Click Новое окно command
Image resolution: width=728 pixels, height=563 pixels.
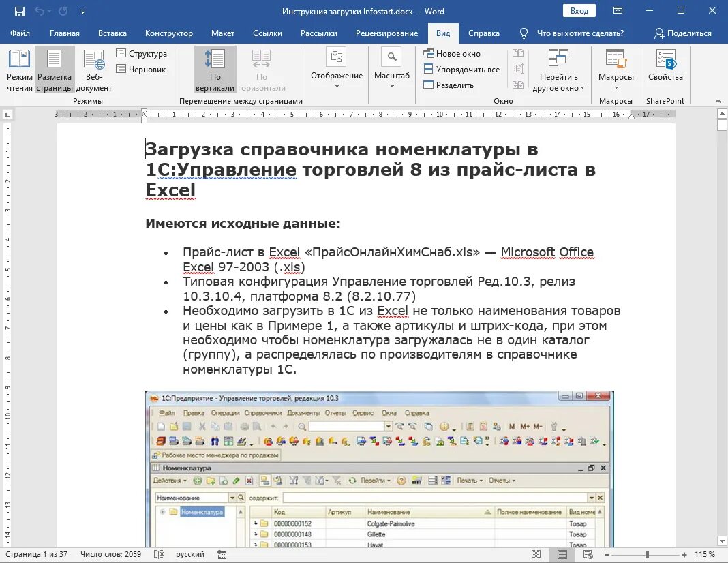(452, 53)
